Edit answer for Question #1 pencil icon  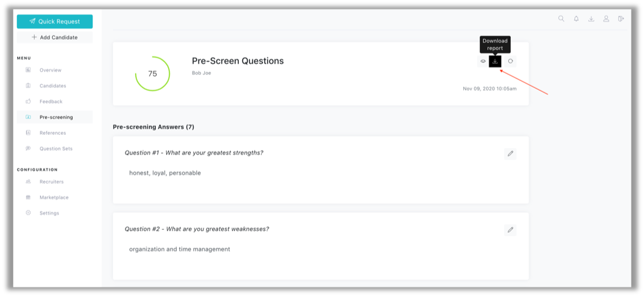510,154
